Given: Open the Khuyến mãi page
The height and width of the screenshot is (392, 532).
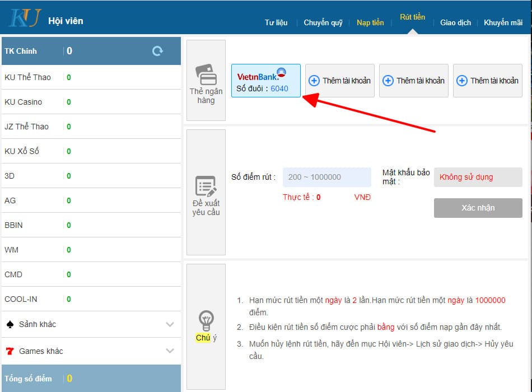Looking at the screenshot, I should coord(502,23).
